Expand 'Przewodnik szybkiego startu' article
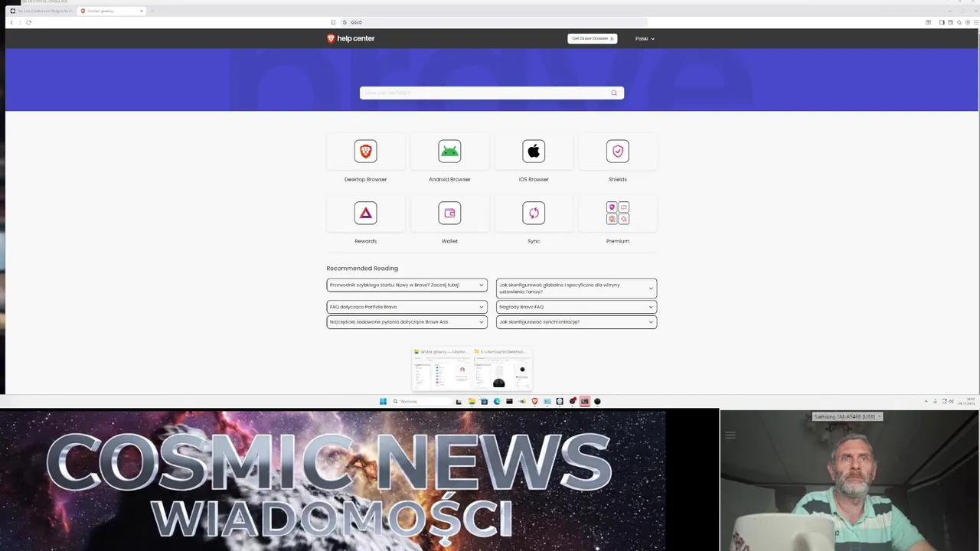The width and height of the screenshot is (980, 551). 407,285
